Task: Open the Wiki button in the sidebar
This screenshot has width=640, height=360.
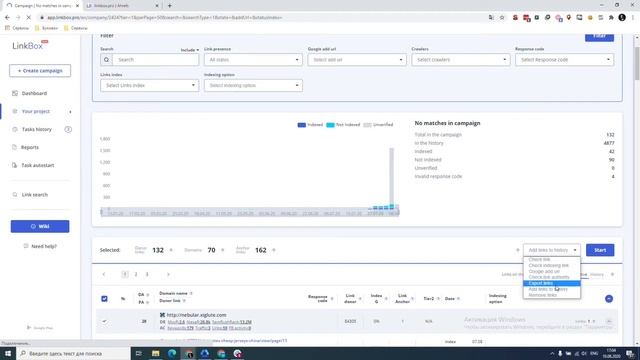Action: tap(40, 227)
